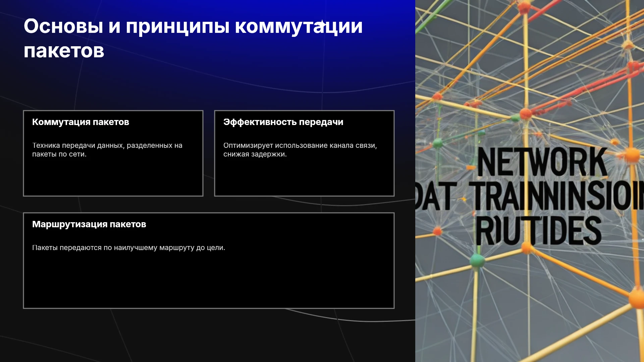The image size is (644, 362).
Task: Select the 'Эффективность передачи' card heading
Action: click(x=283, y=122)
